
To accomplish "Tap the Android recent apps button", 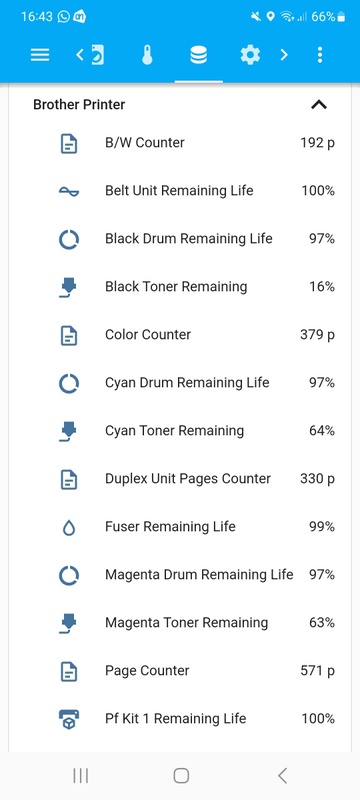I will (x=81, y=776).
